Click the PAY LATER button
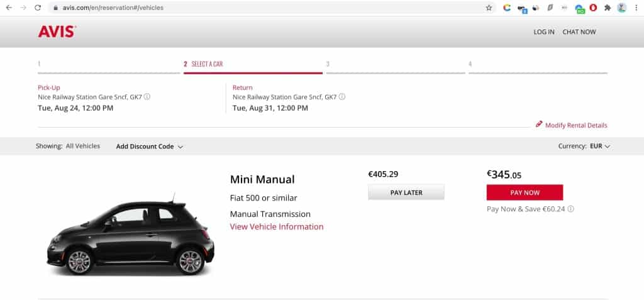644x300 pixels. coord(406,192)
